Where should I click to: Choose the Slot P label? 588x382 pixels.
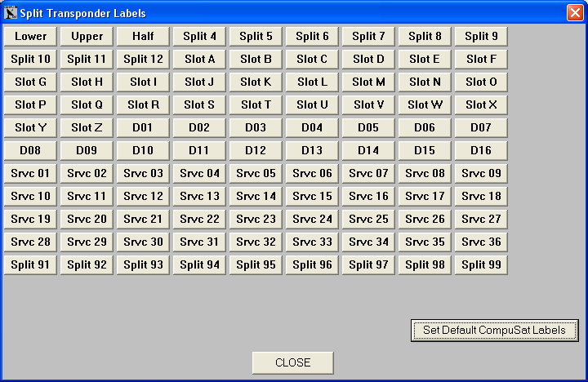click(x=30, y=105)
